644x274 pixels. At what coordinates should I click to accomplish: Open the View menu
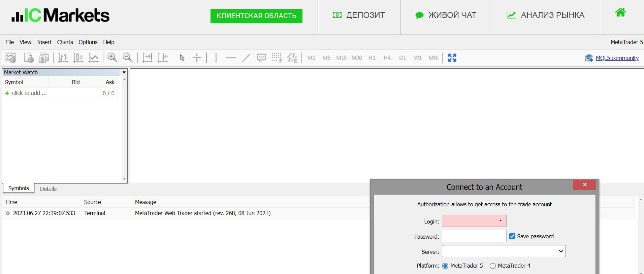[25, 42]
